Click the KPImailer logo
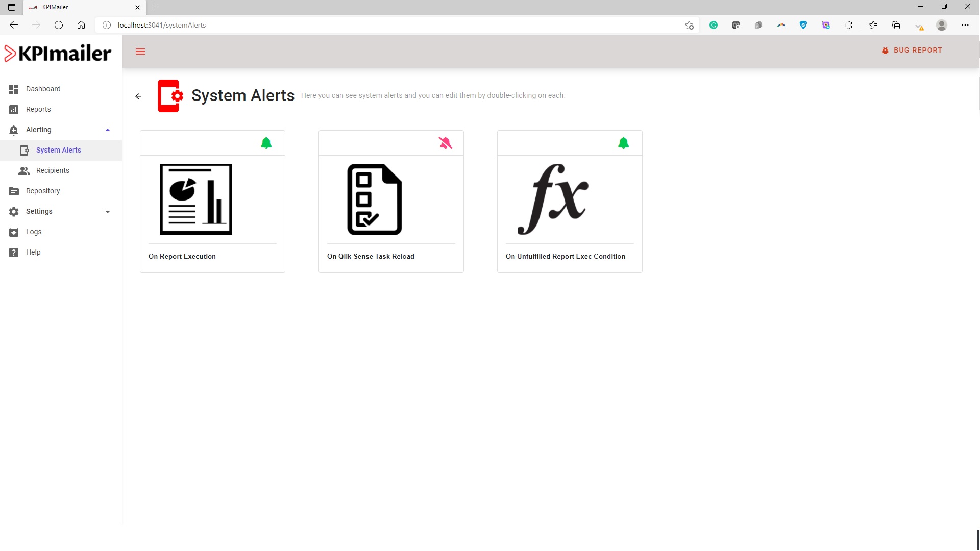Image resolution: width=980 pixels, height=551 pixels. click(58, 53)
